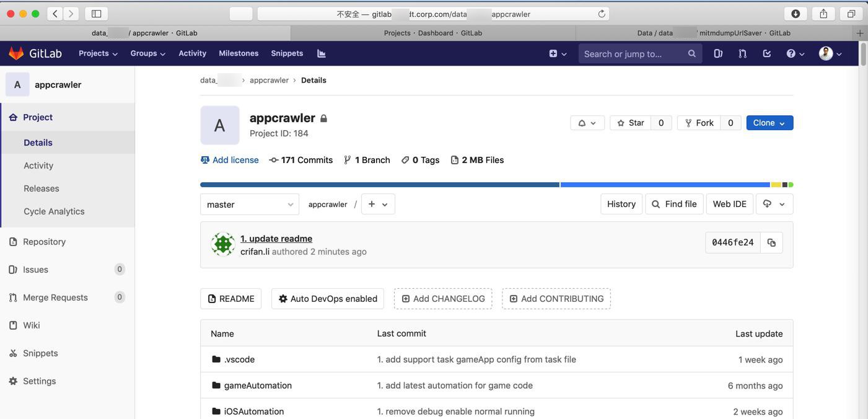Expand the Groups dropdown in the navbar
This screenshot has width=868, height=419.
pyautogui.click(x=147, y=53)
